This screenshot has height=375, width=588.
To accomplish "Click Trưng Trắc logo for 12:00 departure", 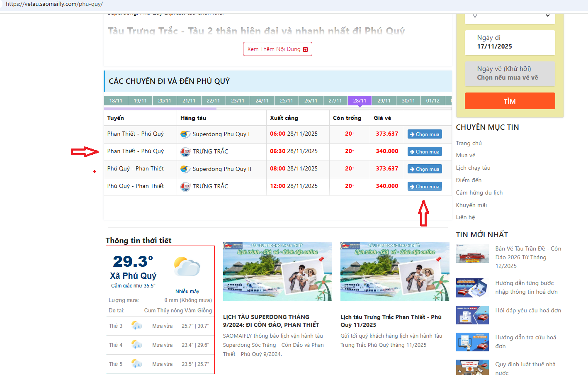I will [185, 186].
